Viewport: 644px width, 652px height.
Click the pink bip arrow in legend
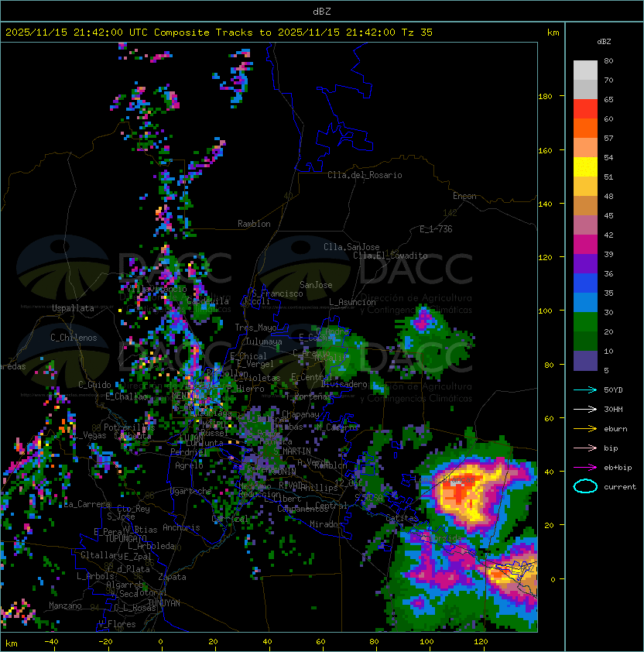point(585,448)
